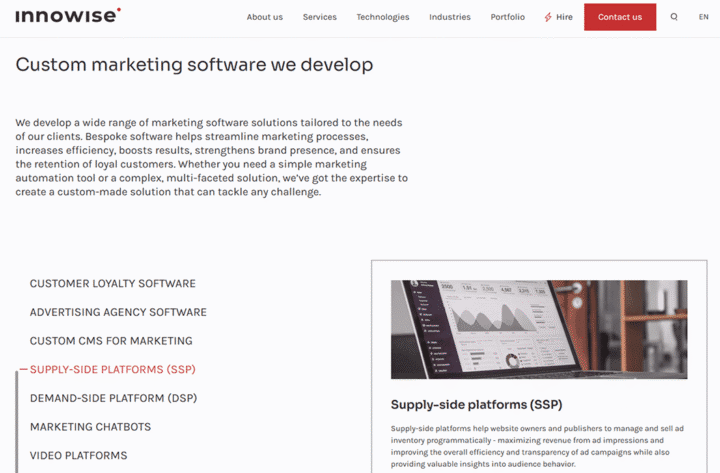Open the Video Platforms item

(78, 455)
